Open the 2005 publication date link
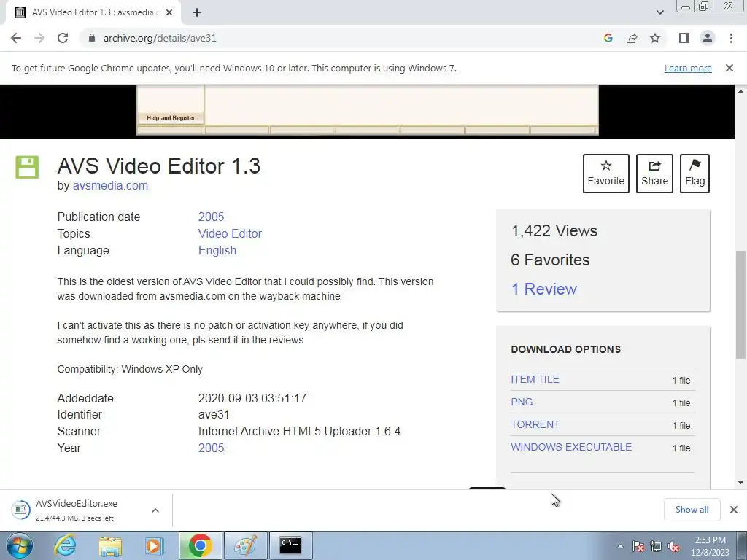Viewport: 747px width, 560px height. pos(211,217)
